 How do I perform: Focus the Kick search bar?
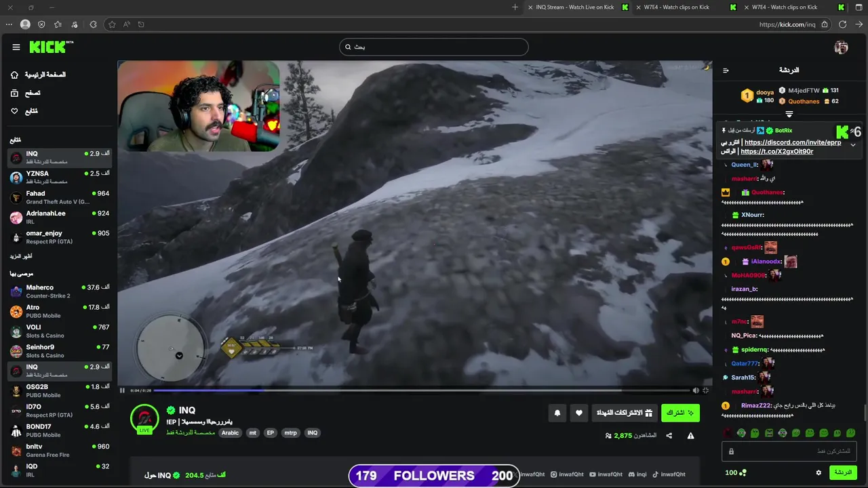point(434,47)
